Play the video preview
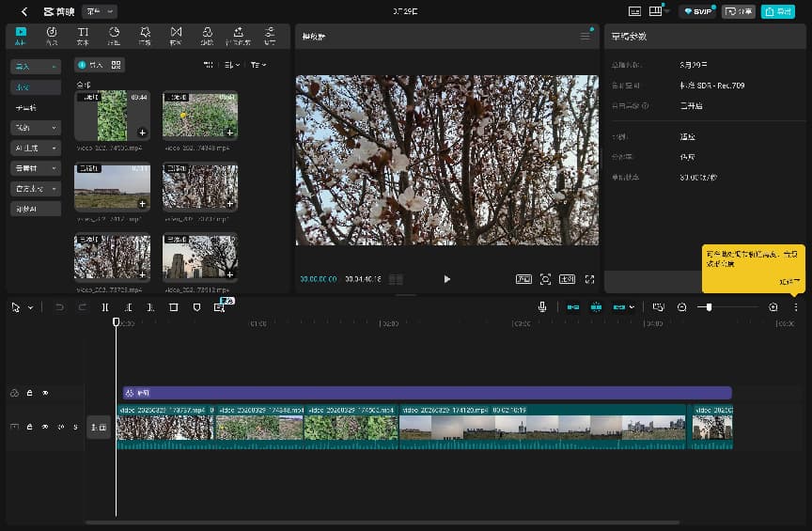 pyautogui.click(x=446, y=279)
